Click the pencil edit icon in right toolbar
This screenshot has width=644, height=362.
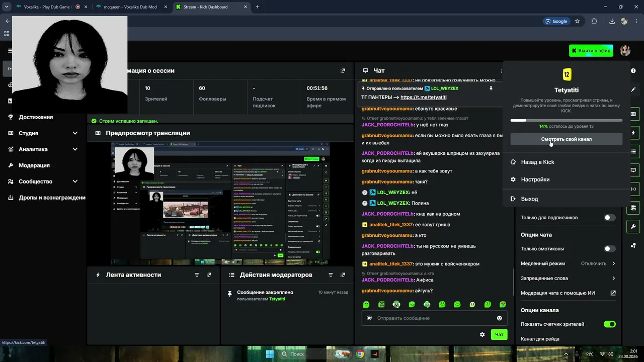pos(633,89)
